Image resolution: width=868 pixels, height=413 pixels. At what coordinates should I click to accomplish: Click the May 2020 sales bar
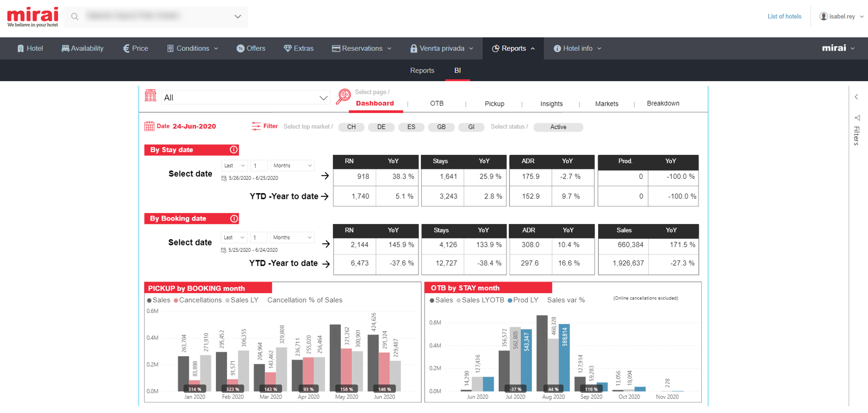coord(335,358)
